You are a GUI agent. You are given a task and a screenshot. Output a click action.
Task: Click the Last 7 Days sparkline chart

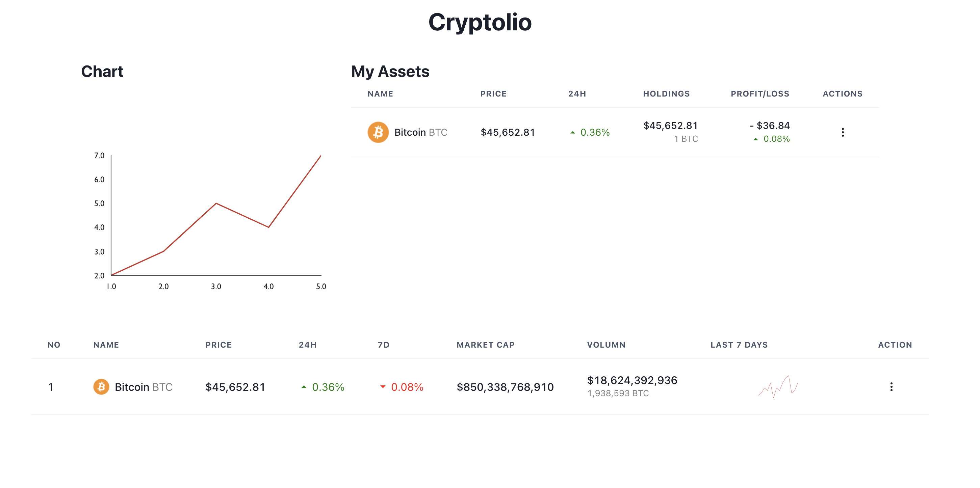[x=778, y=386]
